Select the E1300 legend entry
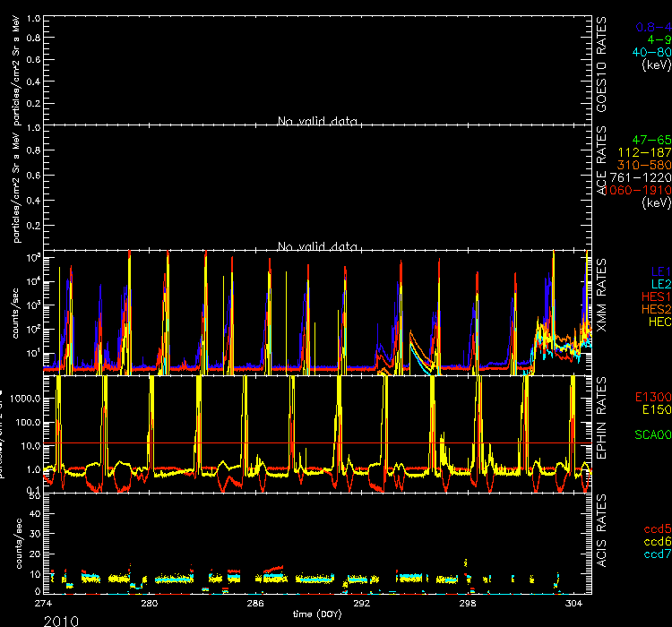This screenshot has height=627, width=672. coord(651,396)
